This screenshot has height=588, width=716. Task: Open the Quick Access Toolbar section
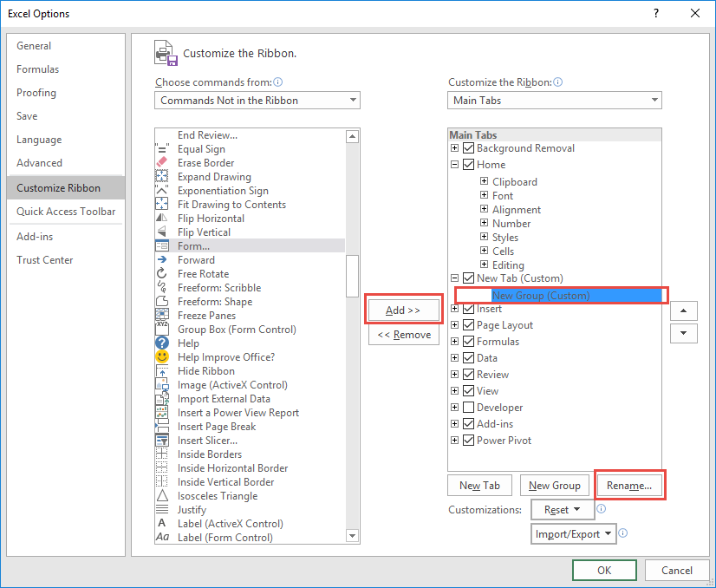coord(66,212)
